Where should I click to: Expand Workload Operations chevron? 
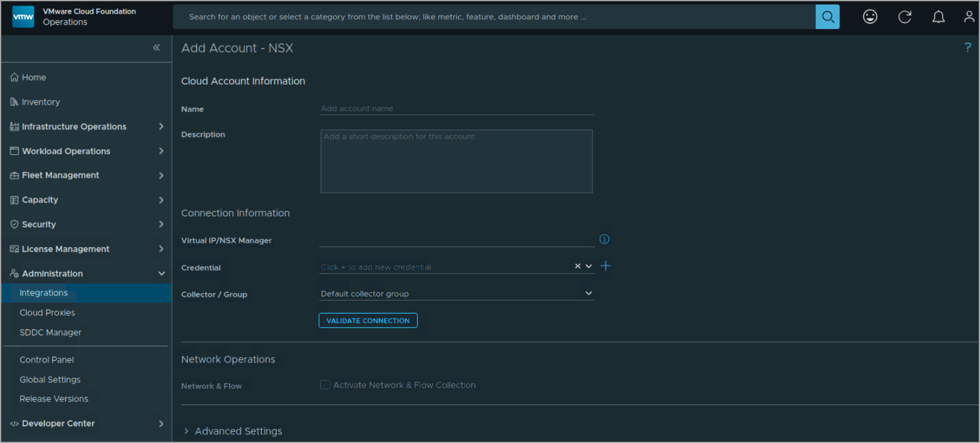161,151
